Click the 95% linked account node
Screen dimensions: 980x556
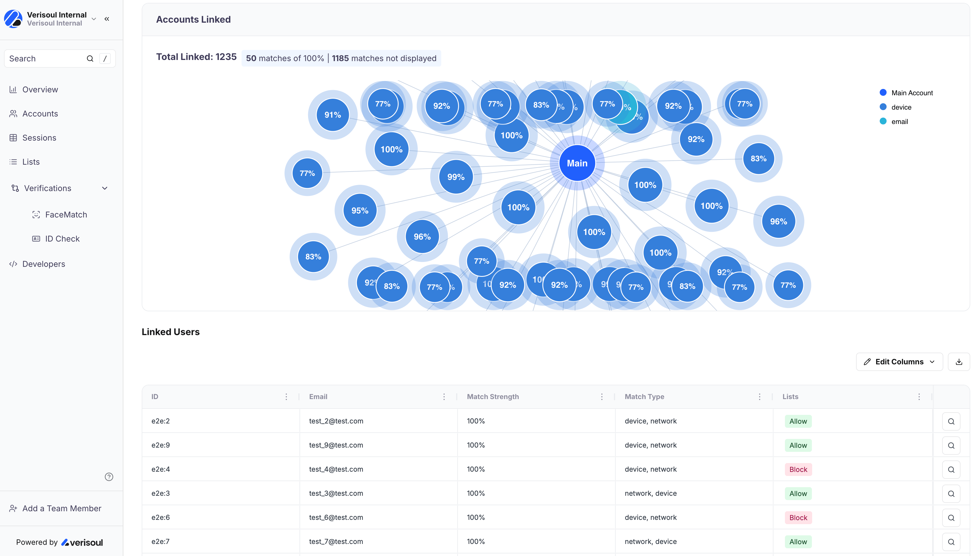360,210
